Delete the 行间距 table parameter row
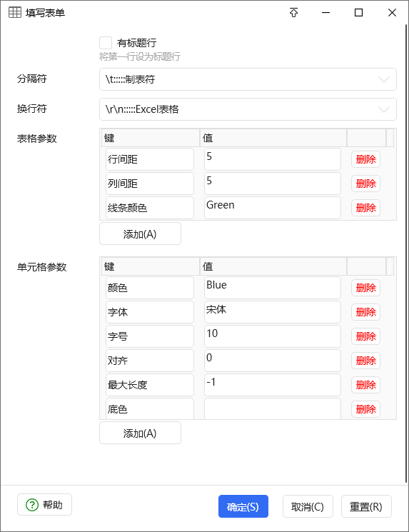Image resolution: width=409 pixels, height=532 pixels. click(x=365, y=159)
